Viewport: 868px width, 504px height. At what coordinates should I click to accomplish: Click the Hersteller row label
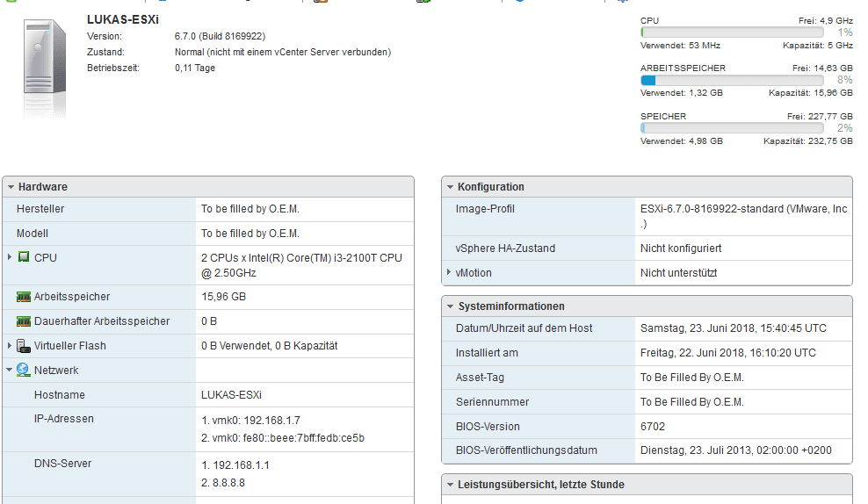click(x=40, y=209)
